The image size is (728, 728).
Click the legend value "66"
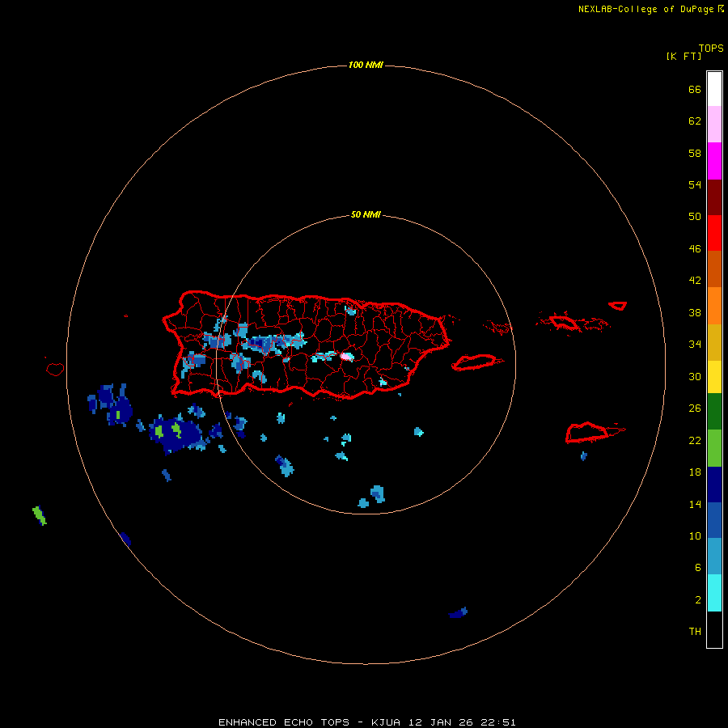695,90
